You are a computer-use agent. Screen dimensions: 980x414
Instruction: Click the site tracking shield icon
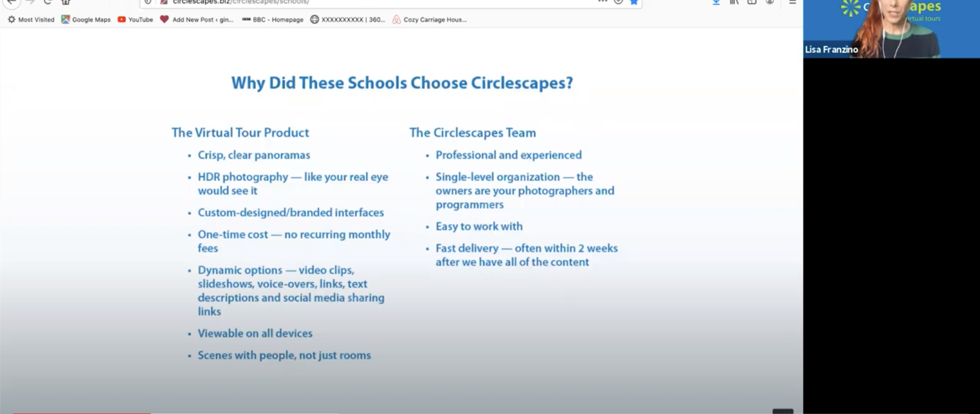coord(148,2)
